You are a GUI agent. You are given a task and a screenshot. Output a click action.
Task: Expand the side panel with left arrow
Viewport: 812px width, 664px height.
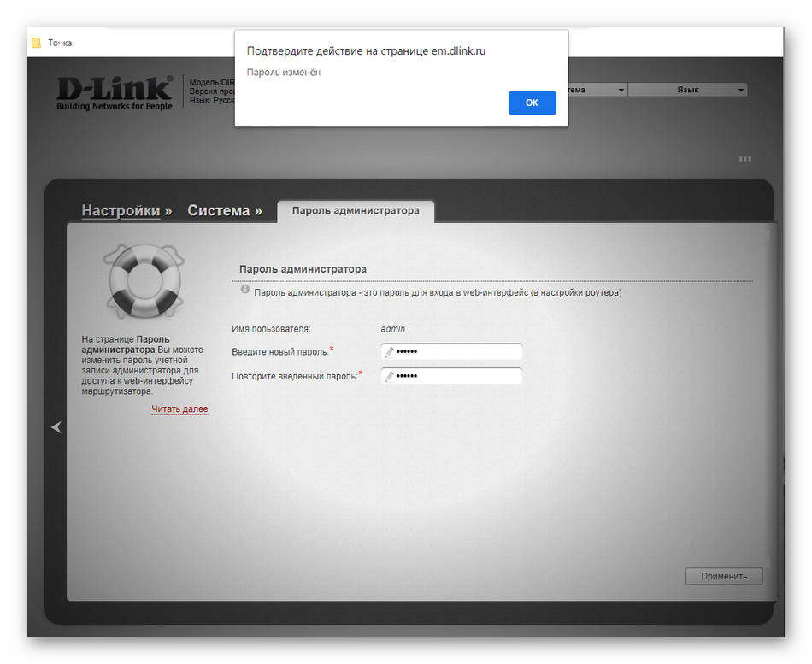tap(56, 426)
